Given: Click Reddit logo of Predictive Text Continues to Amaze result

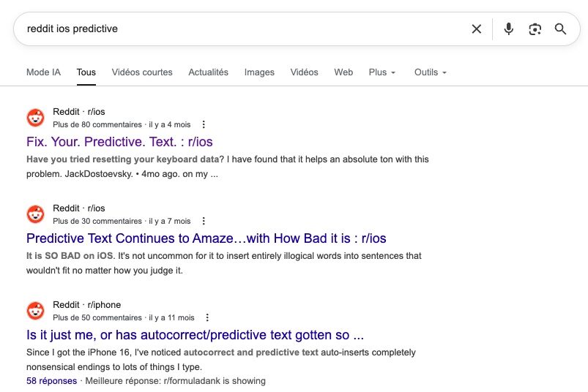Looking at the screenshot, I should (x=36, y=214).
